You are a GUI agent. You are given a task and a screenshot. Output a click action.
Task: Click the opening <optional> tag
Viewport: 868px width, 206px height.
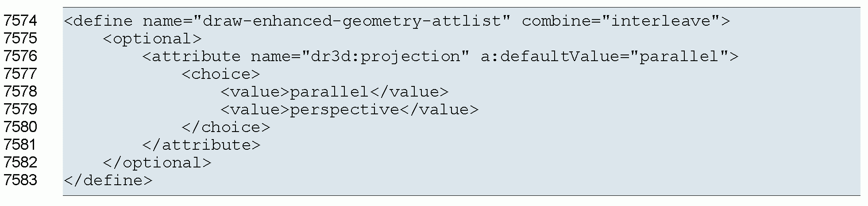(152, 39)
